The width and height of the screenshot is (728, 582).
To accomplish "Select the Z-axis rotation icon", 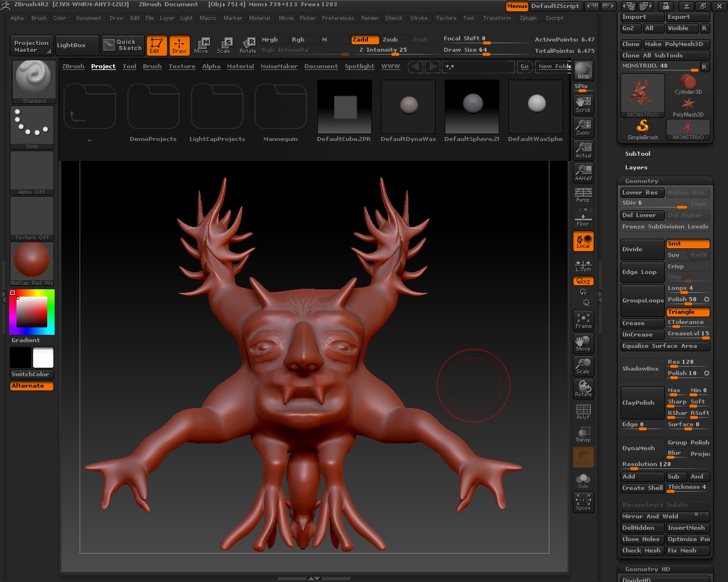I will 586,303.
